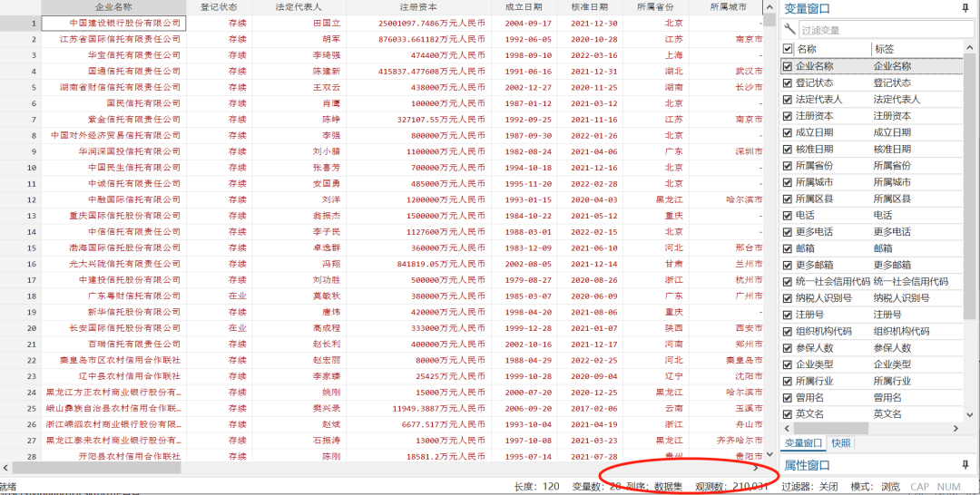
Task: Click the data grid horizontal scrollbar thumb
Action: coord(96,468)
